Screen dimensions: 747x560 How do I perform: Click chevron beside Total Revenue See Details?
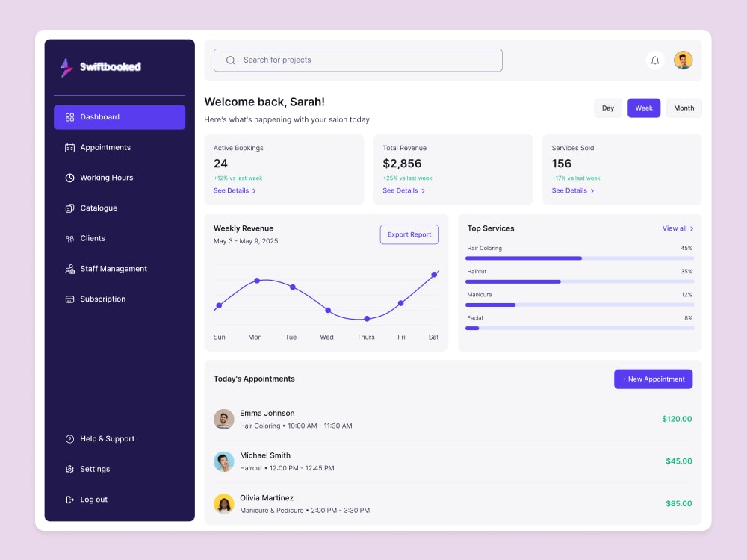click(x=423, y=191)
